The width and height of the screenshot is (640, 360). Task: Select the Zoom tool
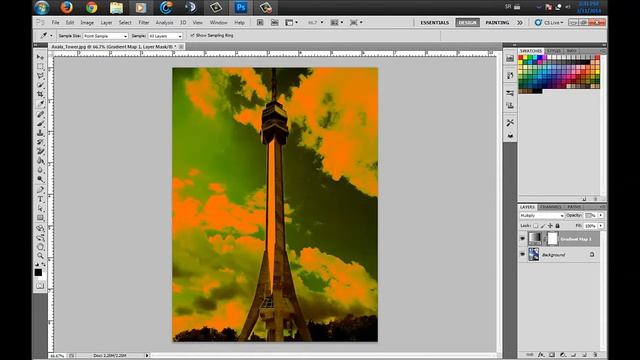(40, 256)
